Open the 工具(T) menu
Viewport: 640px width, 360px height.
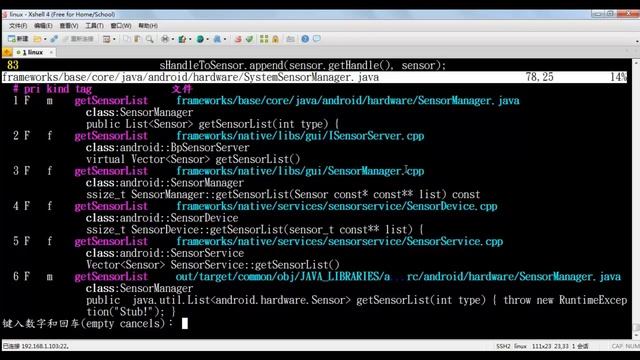94,26
